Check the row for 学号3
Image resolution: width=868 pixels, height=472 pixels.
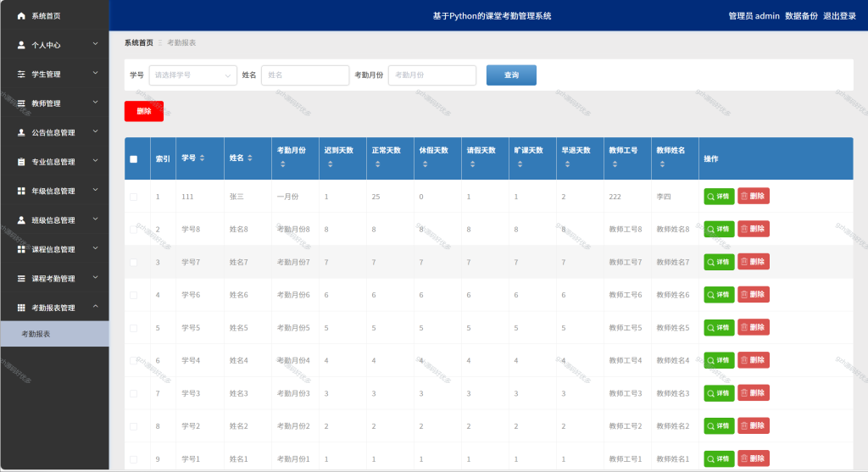(x=133, y=393)
